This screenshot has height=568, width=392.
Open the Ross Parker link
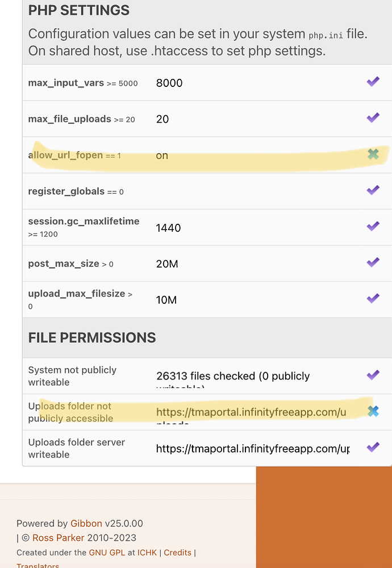59,537
